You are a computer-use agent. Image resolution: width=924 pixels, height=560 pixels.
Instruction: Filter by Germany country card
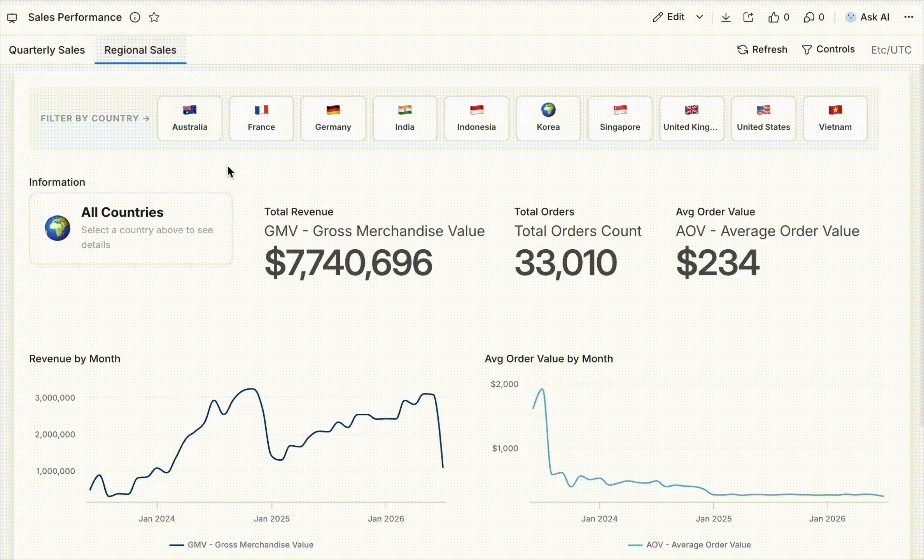tap(333, 119)
